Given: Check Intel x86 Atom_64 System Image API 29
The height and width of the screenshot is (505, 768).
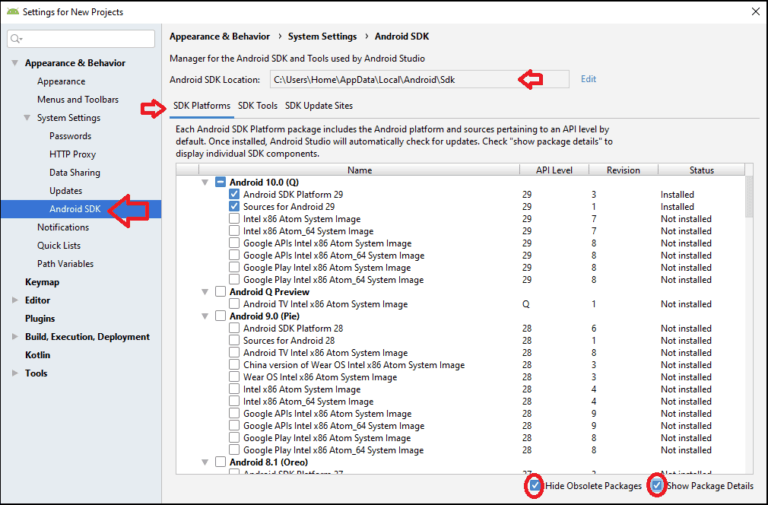Looking at the screenshot, I should 234,231.
